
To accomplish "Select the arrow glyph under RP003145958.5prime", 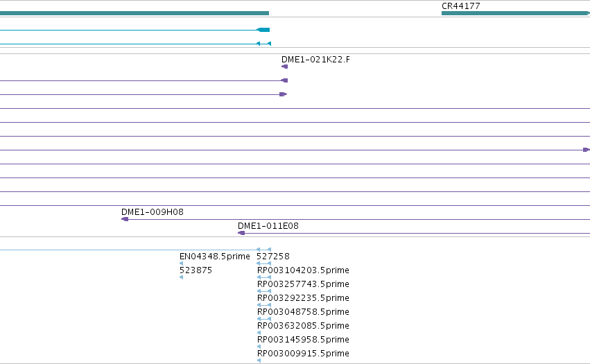I will (x=259, y=347).
